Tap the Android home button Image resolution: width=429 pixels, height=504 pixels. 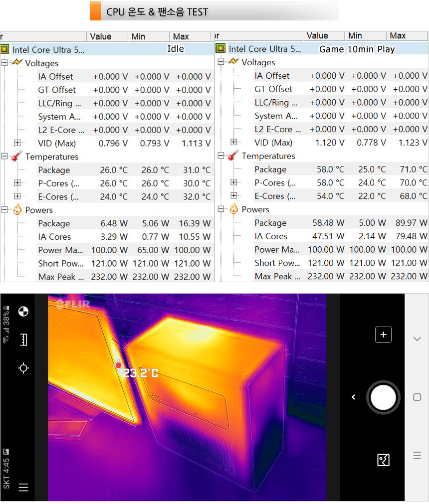417,397
